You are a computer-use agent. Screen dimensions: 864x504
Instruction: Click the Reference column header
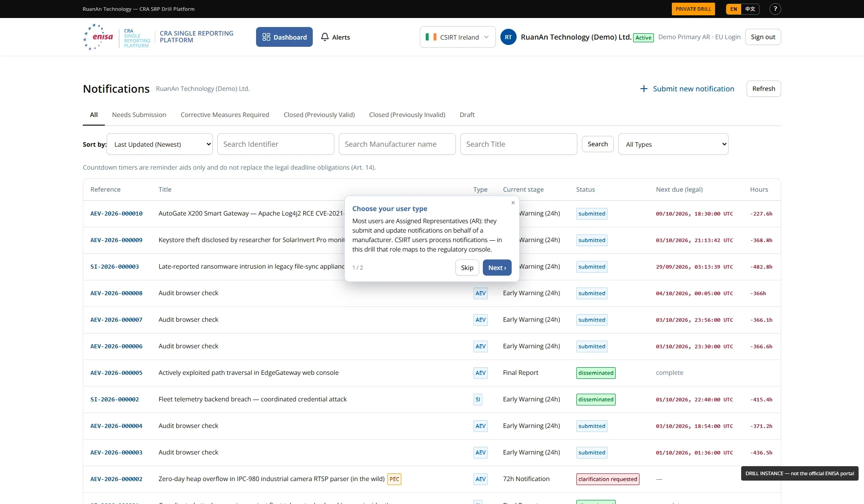click(x=105, y=189)
